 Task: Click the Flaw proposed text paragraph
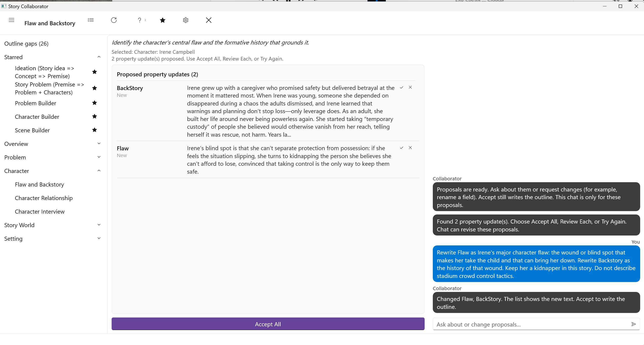[x=289, y=160]
